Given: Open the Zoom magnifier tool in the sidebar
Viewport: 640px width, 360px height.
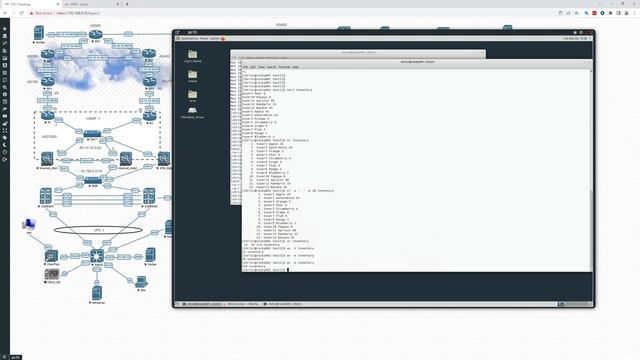Looking at the screenshot, I should (x=4, y=87).
